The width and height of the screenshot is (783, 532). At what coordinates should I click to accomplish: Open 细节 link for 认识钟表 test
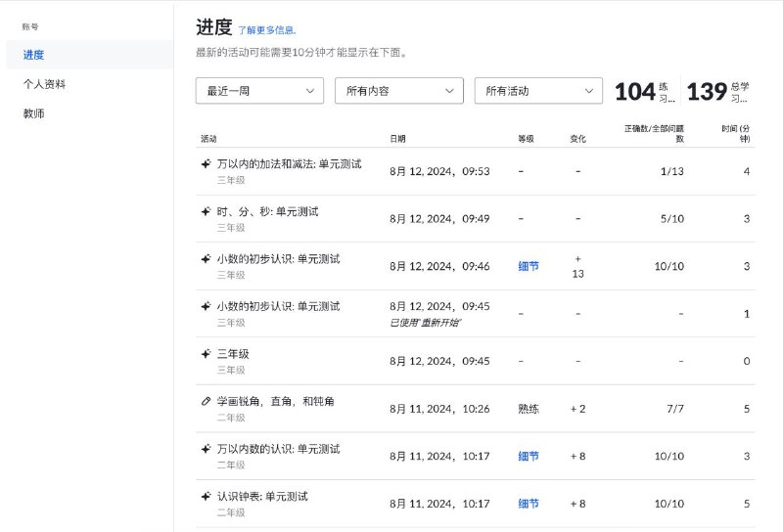[528, 504]
